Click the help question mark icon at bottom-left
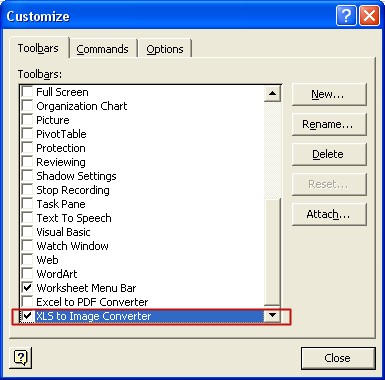 pyautogui.click(x=21, y=357)
